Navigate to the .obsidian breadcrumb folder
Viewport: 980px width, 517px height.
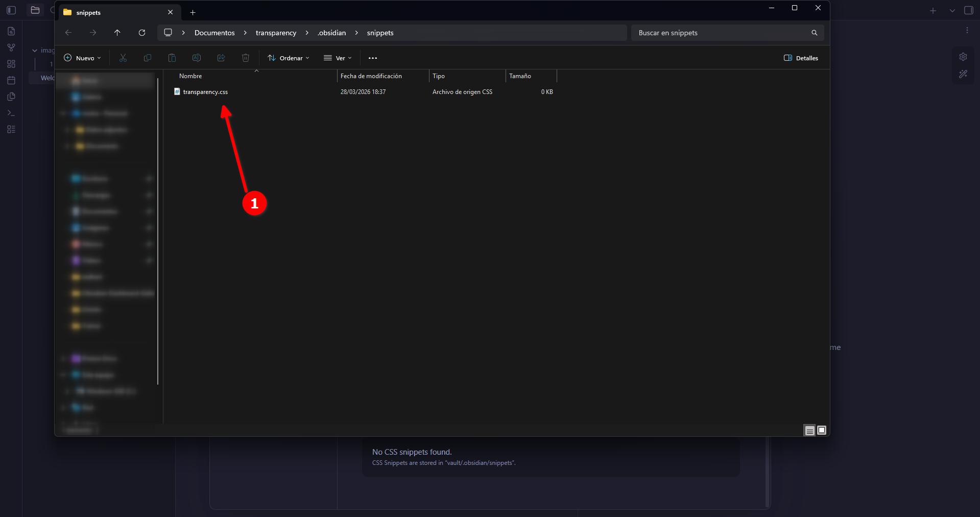coord(331,33)
